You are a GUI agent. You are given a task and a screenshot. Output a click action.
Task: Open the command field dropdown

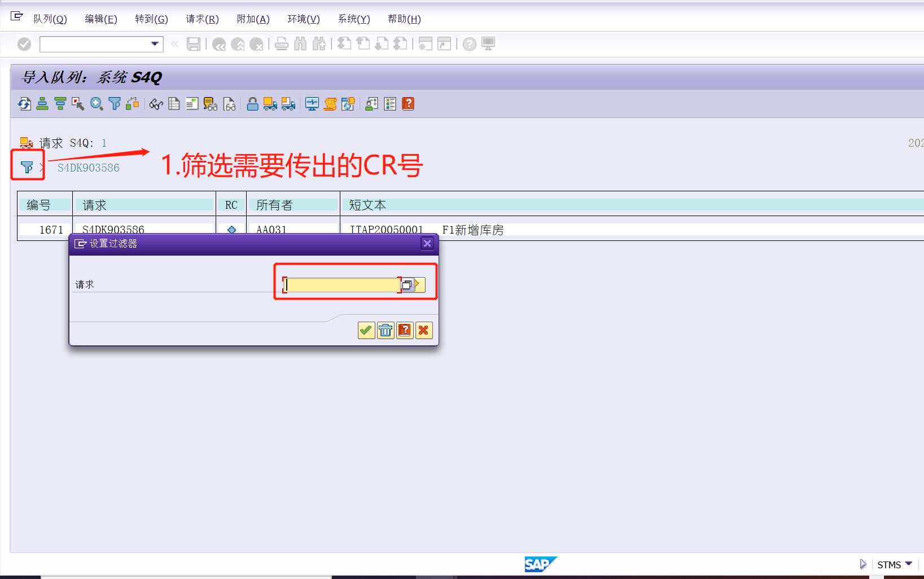tap(154, 44)
